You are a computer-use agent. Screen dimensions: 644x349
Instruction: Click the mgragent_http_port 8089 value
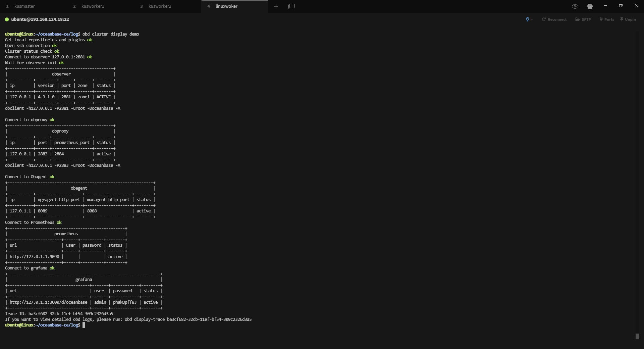pos(43,211)
